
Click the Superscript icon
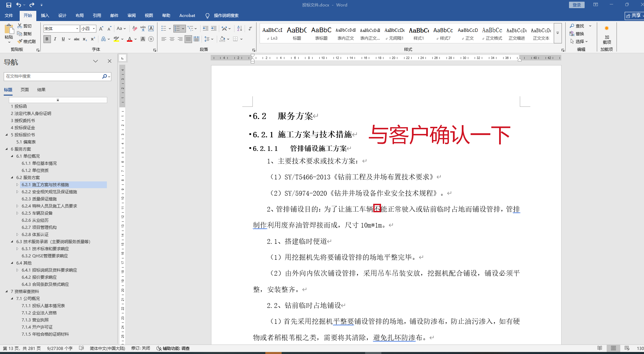click(93, 39)
